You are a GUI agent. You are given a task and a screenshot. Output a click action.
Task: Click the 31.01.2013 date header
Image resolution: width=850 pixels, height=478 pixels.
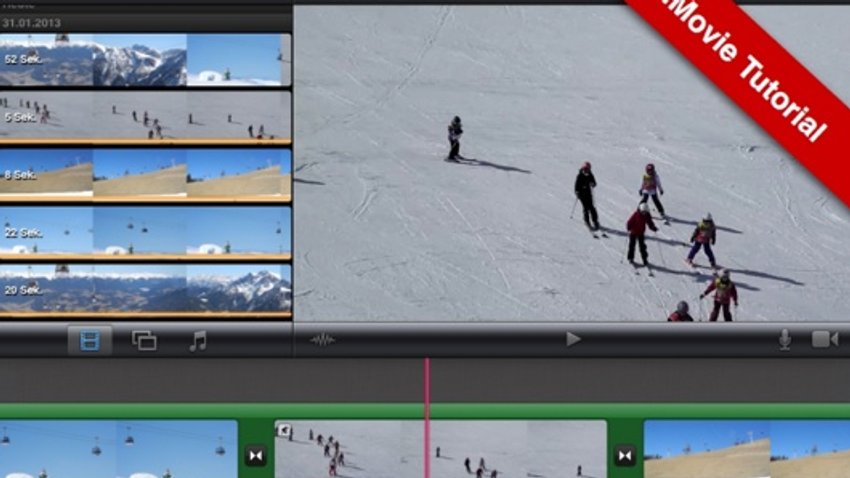31,23
